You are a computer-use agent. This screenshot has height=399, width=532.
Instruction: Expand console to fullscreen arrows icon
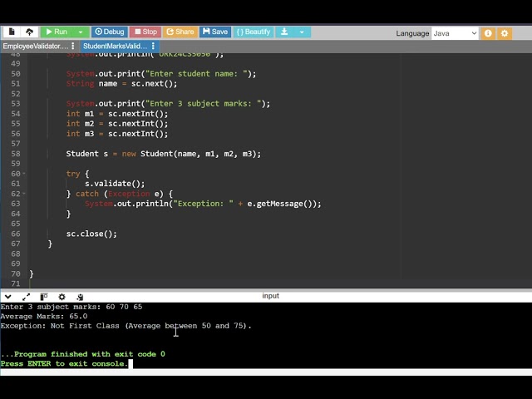pyautogui.click(x=26, y=297)
